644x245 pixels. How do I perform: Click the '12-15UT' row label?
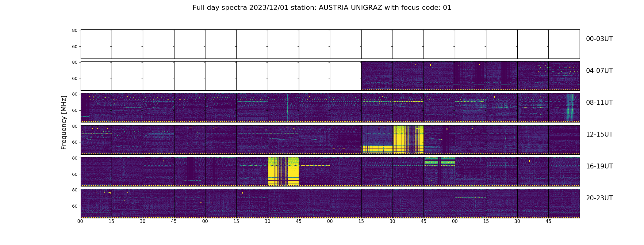(599, 134)
